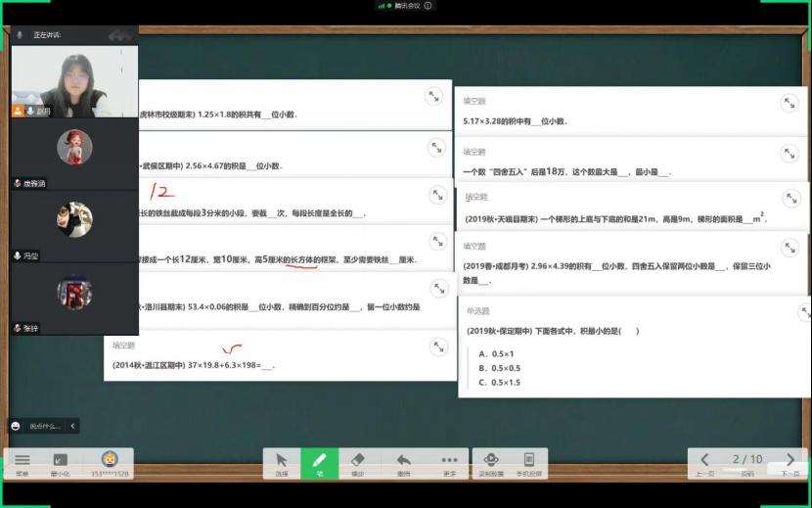Expand the 1.25×1.8 question card

click(434, 96)
